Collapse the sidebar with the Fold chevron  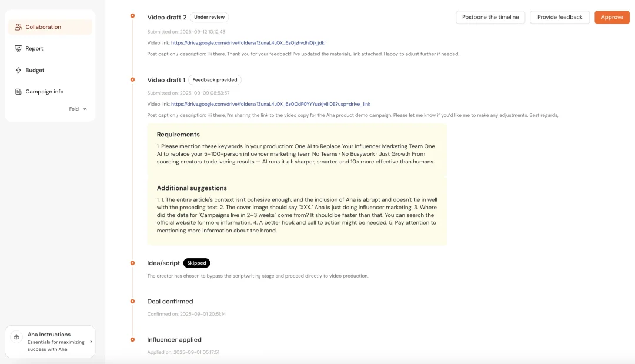85,109
